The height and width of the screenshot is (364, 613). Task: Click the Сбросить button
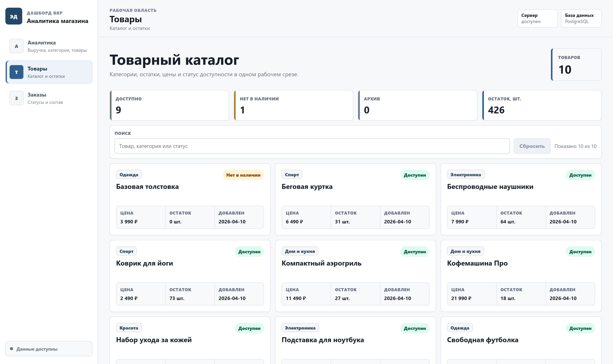(532, 146)
